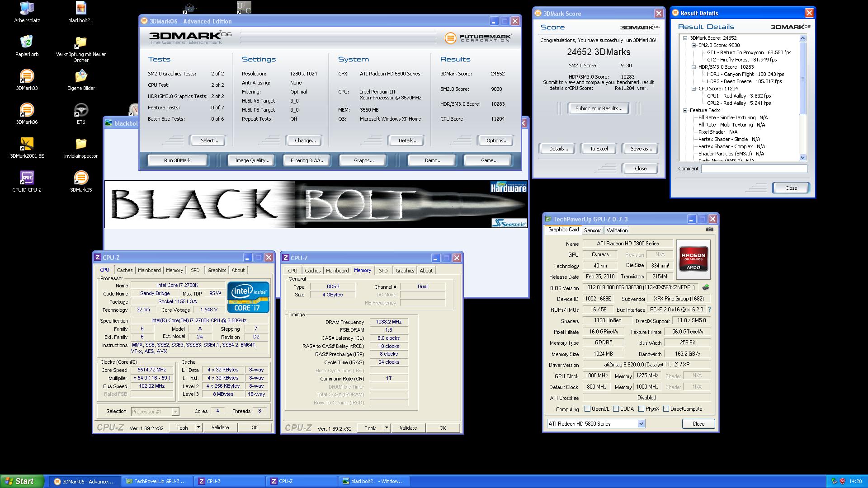868x488 pixels.
Task: Click scroll-down arrow in Result Details tree
Action: pos(803,158)
